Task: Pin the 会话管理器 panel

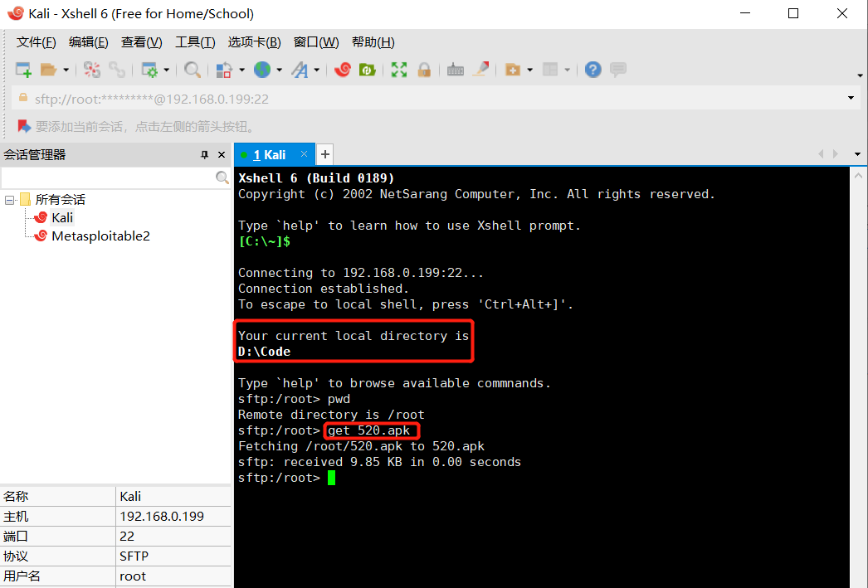Action: pos(205,155)
